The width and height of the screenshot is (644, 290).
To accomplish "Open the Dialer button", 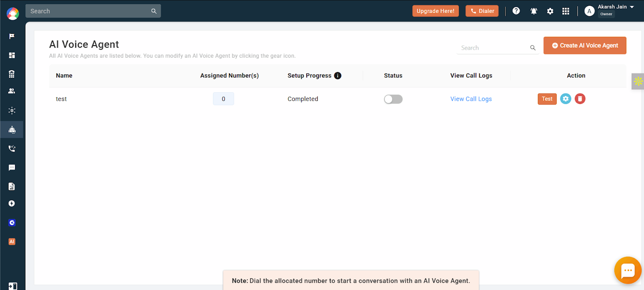I will pyautogui.click(x=482, y=11).
